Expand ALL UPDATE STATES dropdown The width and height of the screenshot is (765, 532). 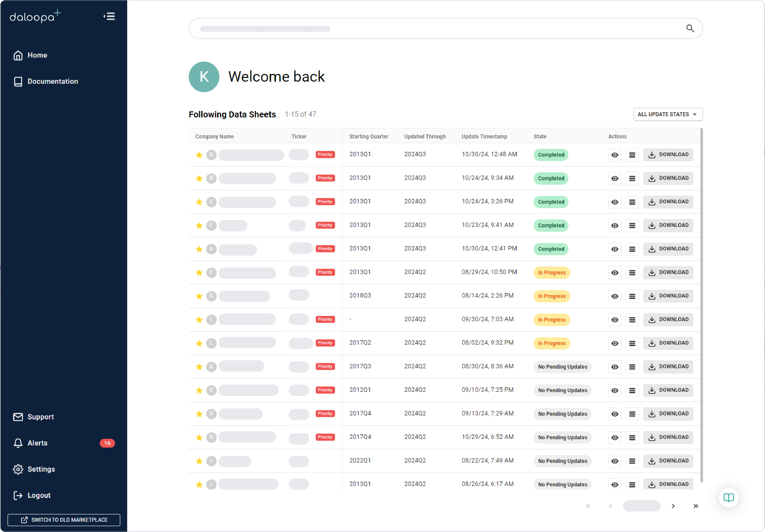[668, 114]
